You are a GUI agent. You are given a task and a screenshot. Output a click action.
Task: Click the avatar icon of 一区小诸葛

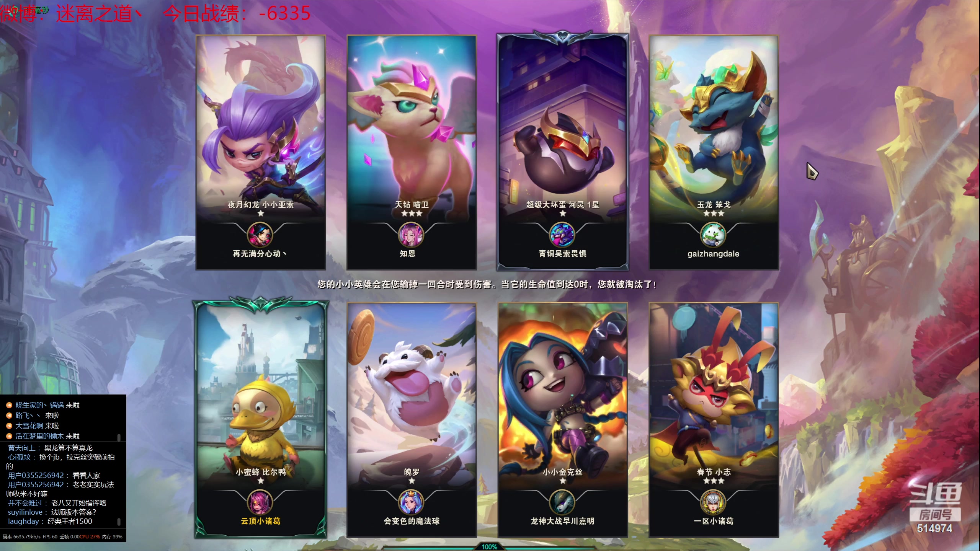pos(713,502)
